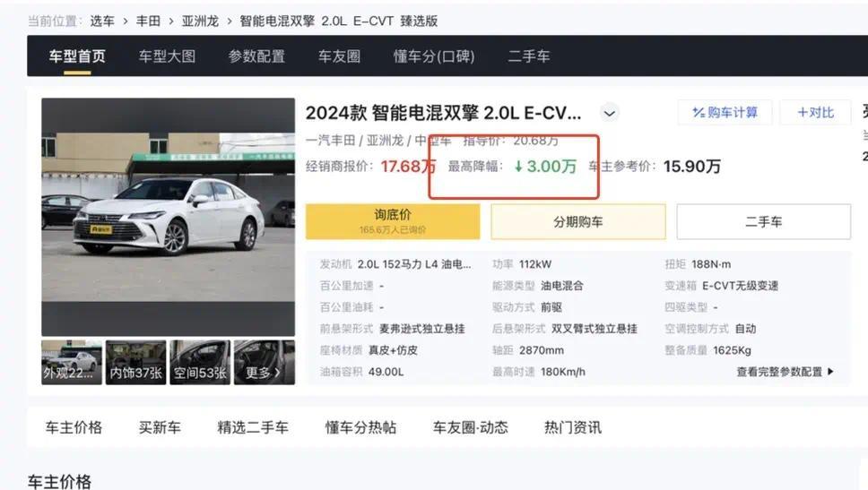Viewport: 868px width, 490px height.
Task: Open 内饰37张 interior photos thumbnail
Action: (135, 362)
